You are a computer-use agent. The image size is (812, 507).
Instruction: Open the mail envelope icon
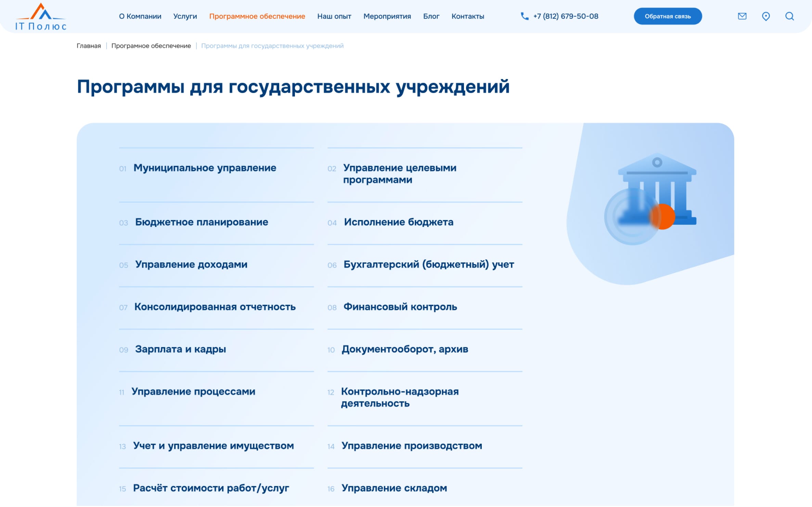[742, 16]
